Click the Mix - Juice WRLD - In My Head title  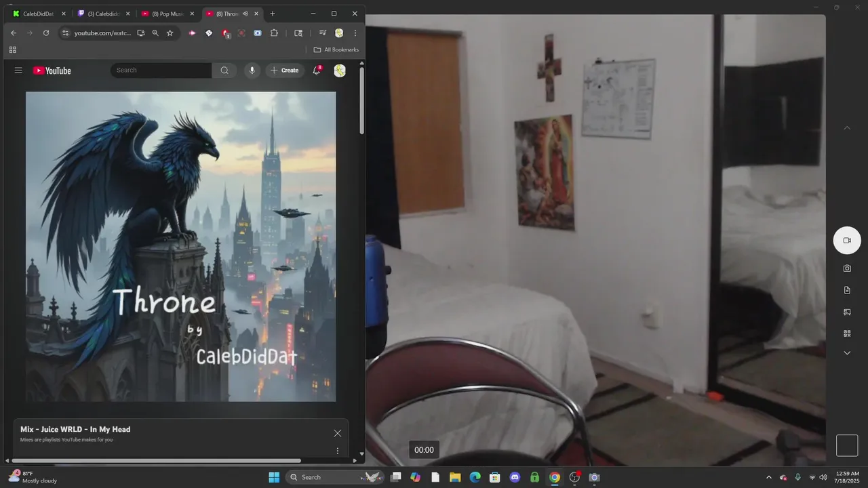[x=75, y=429]
